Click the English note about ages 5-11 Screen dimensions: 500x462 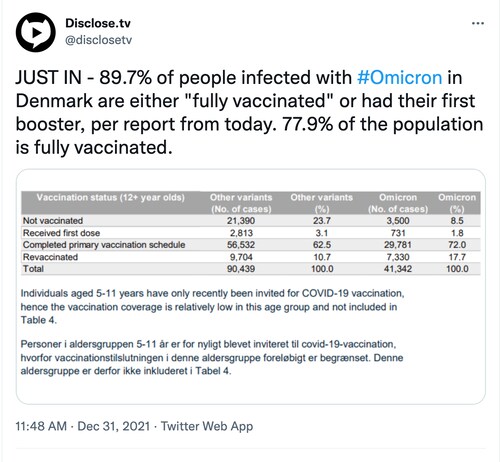[x=212, y=306]
